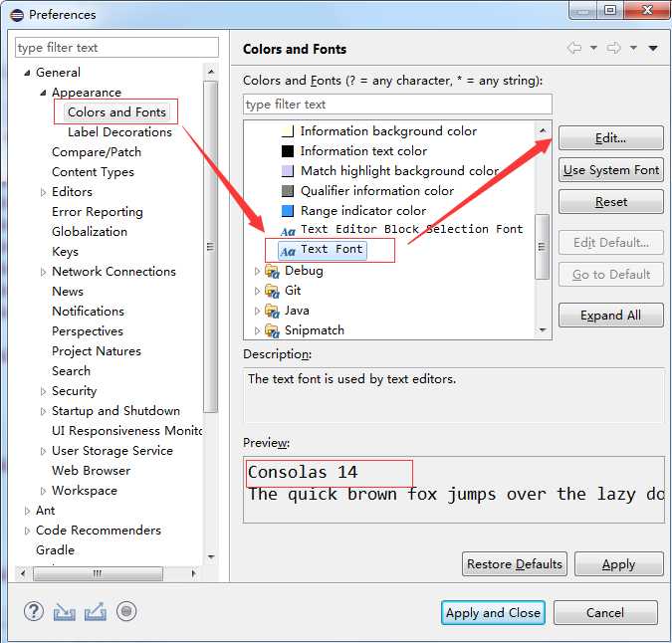Collapse the Appearance tree node
This screenshot has height=643, width=672.
pos(43,93)
